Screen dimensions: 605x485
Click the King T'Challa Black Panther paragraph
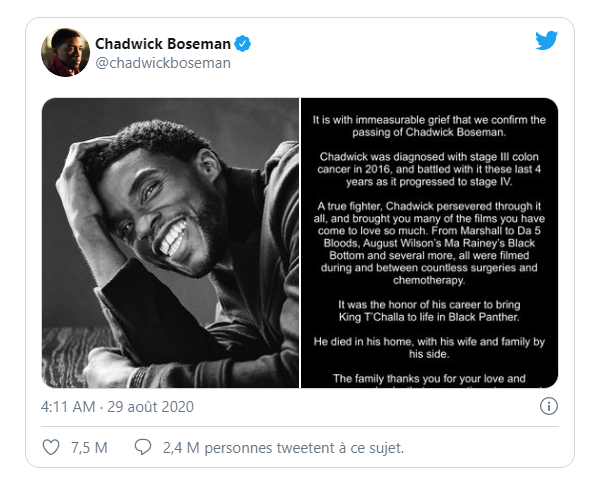coord(428,317)
